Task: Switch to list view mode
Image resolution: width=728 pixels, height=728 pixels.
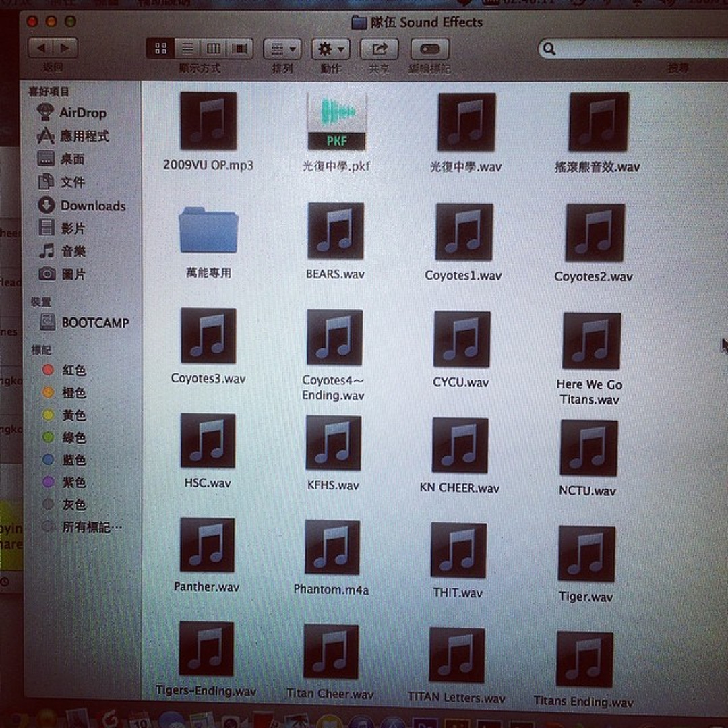Action: [187, 49]
